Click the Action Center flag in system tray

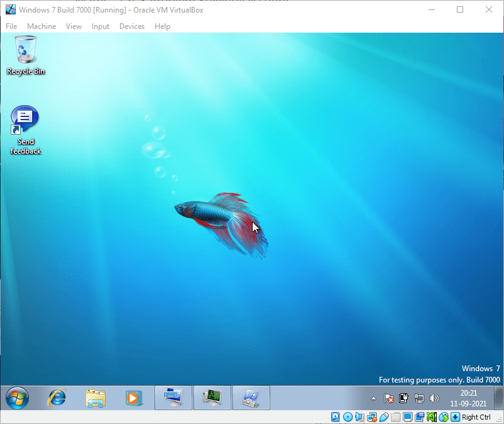point(388,398)
